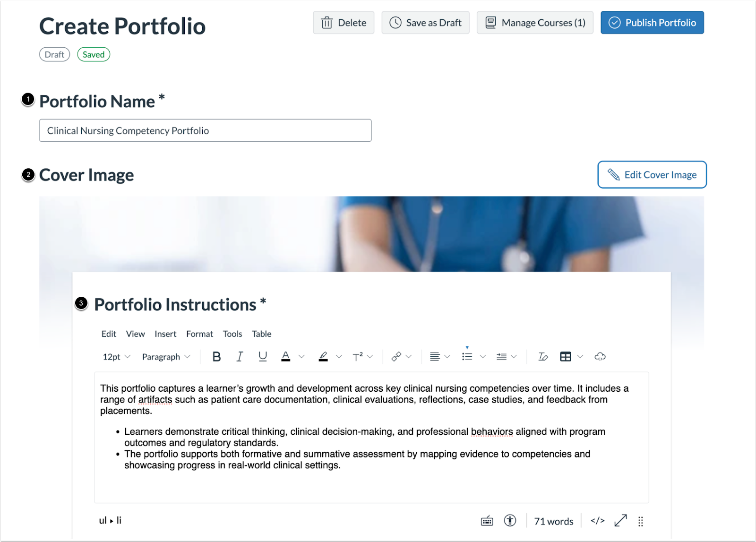This screenshot has height=542, width=756.
Task: Open the Insert menu
Action: 165,334
